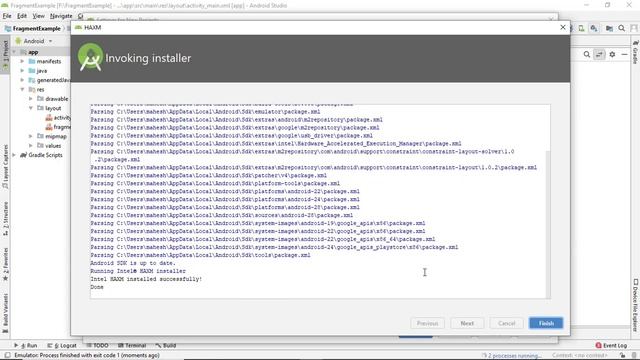Click the 'Running Intel® HAXM installer' log line
The width and height of the screenshot is (640, 360).
[x=138, y=271]
